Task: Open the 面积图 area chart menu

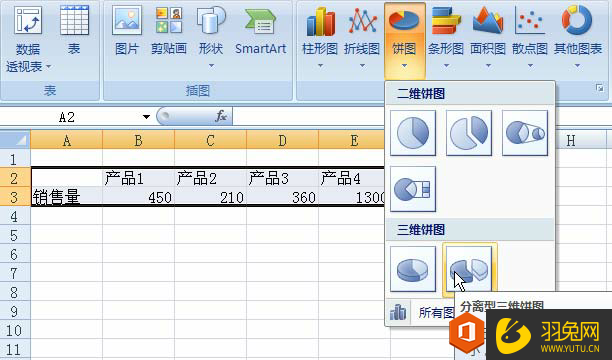Action: pos(488,38)
